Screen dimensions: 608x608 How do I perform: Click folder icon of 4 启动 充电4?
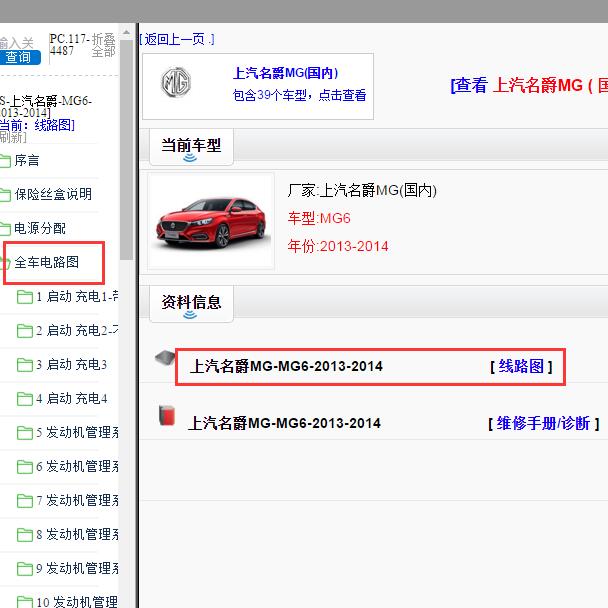[25, 399]
